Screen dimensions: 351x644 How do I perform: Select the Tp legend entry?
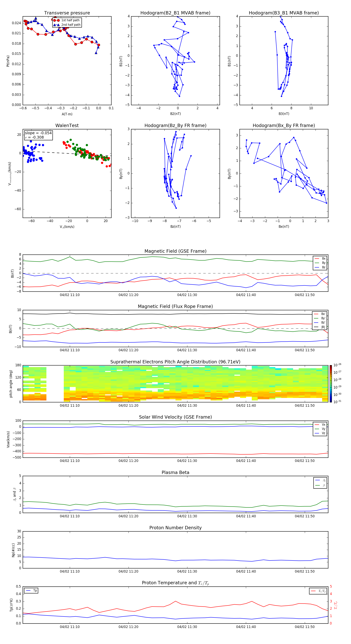tap(31, 591)
